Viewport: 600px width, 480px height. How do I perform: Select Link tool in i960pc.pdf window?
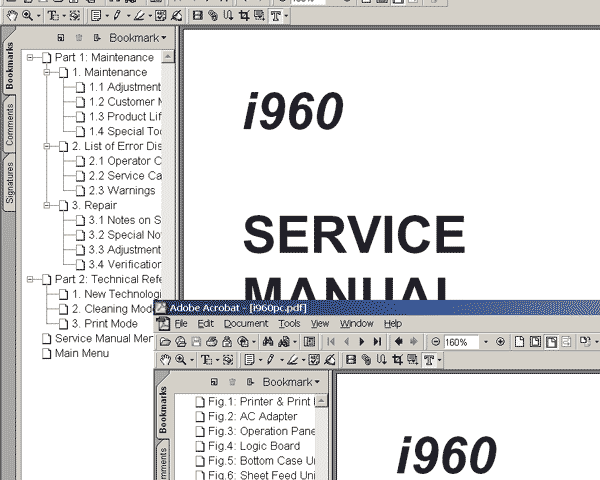[366, 360]
